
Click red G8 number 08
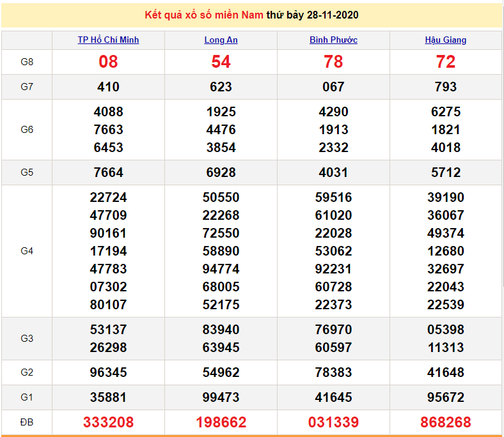point(108,62)
